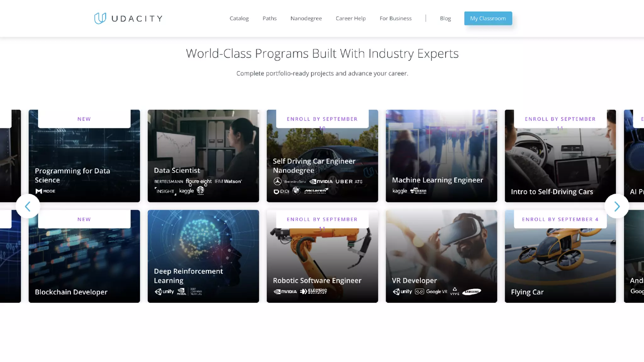This screenshot has width=644, height=362.
Task: Click the Bertelsmann logo on Data Scientist
Action: coord(169,182)
